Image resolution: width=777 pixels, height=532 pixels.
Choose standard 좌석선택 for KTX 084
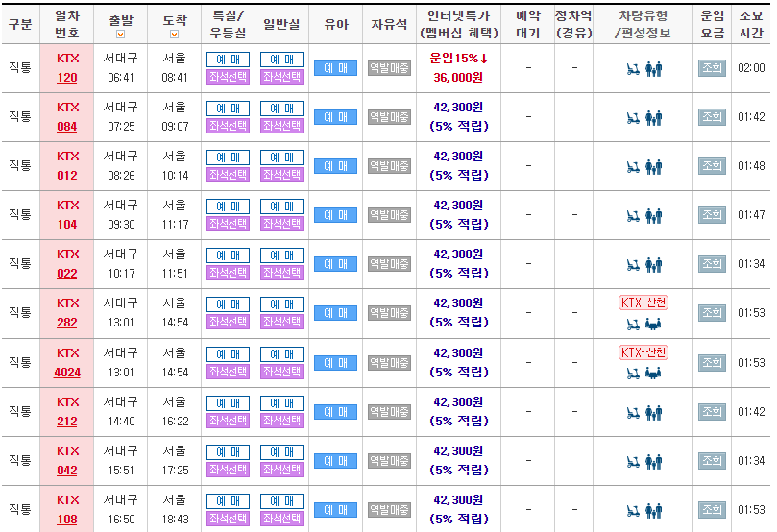[x=281, y=126]
